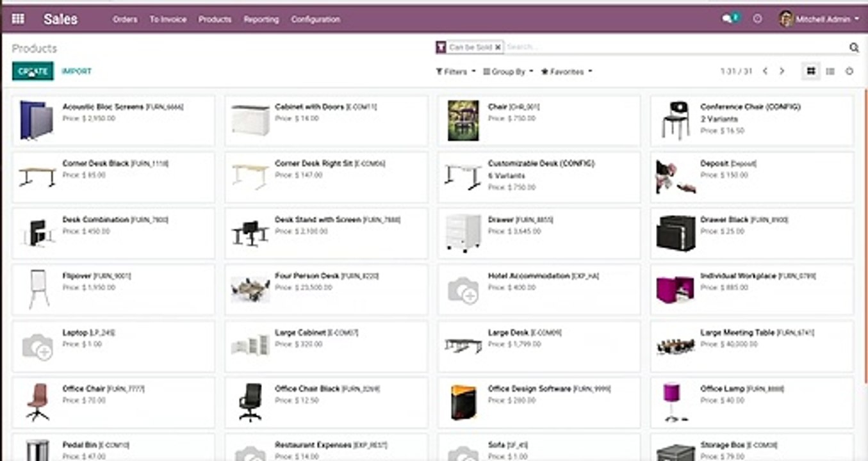Open the apps grid menu icon

coord(18,19)
